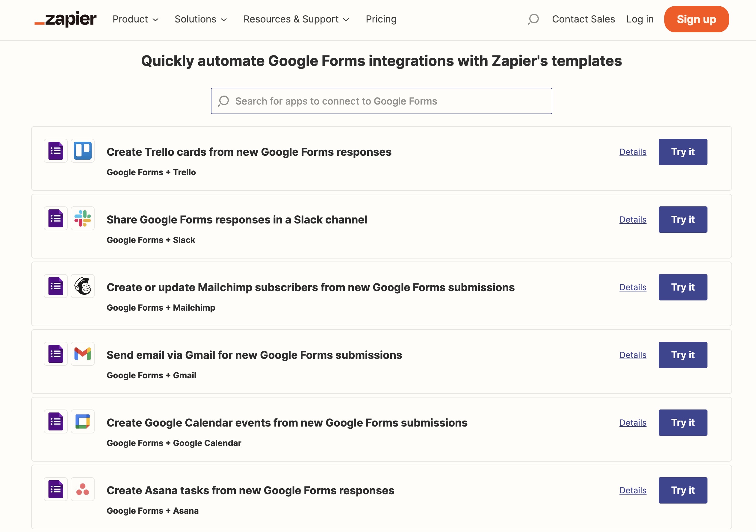
Task: Open Resources & Support dropdown
Action: pos(296,19)
